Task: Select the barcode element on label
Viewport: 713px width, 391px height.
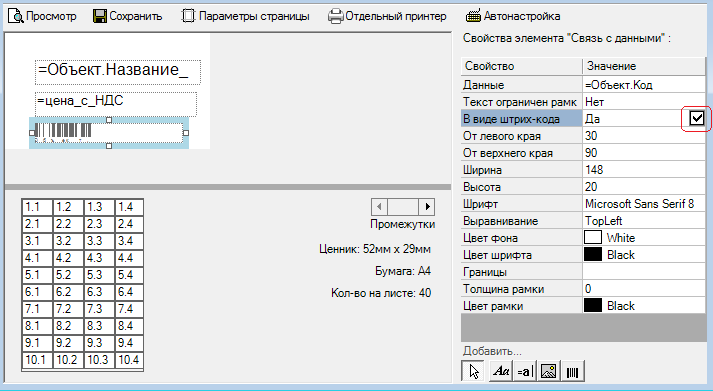Action: pyautogui.click(x=109, y=133)
